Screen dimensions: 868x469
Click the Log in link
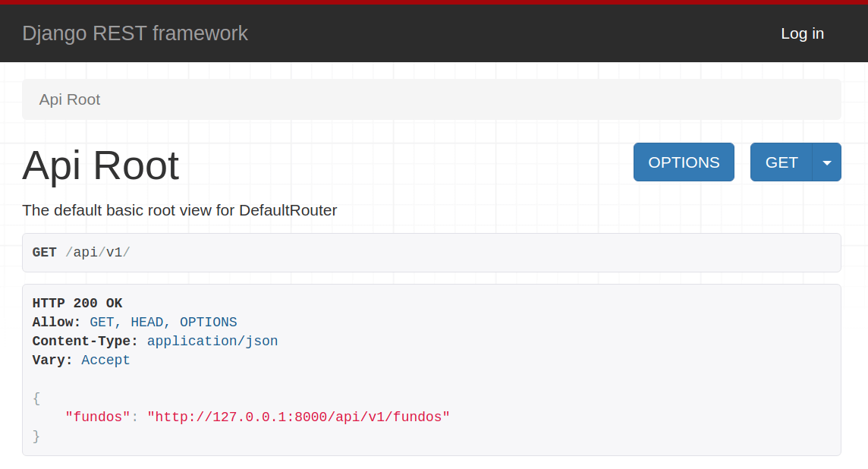coord(802,33)
